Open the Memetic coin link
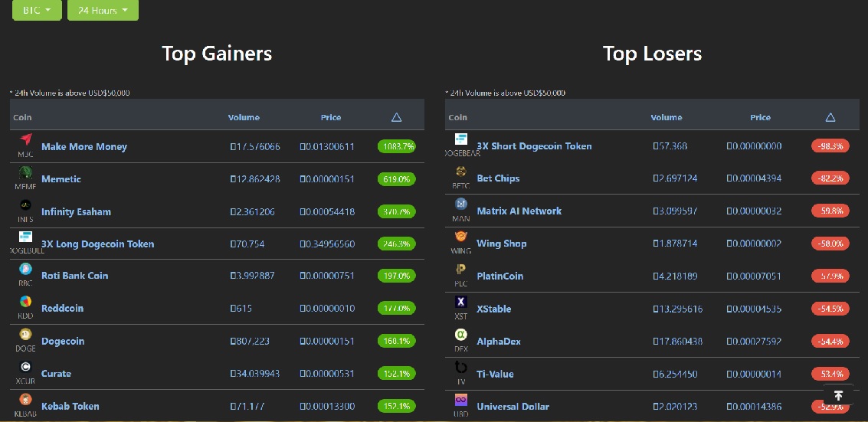Screen dimensions: 868x422 pyautogui.click(x=61, y=179)
